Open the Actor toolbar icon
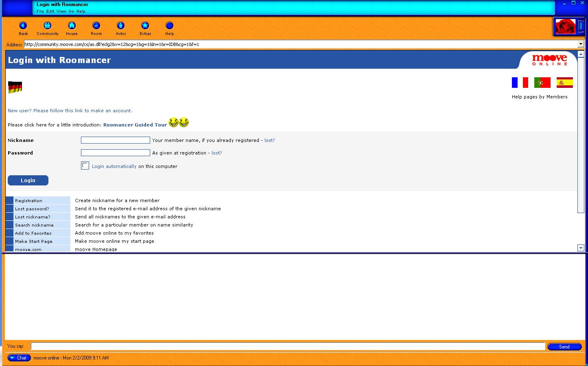This screenshot has height=366, width=588. click(120, 26)
